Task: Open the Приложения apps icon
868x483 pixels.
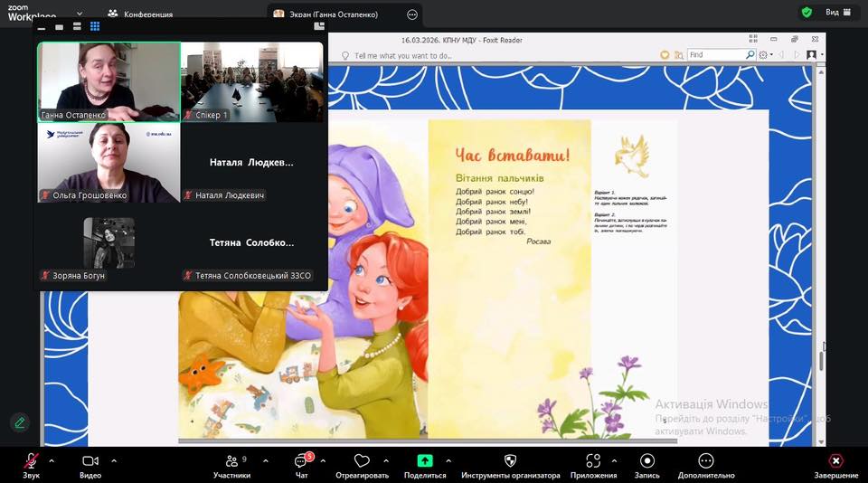Action: (x=593, y=461)
